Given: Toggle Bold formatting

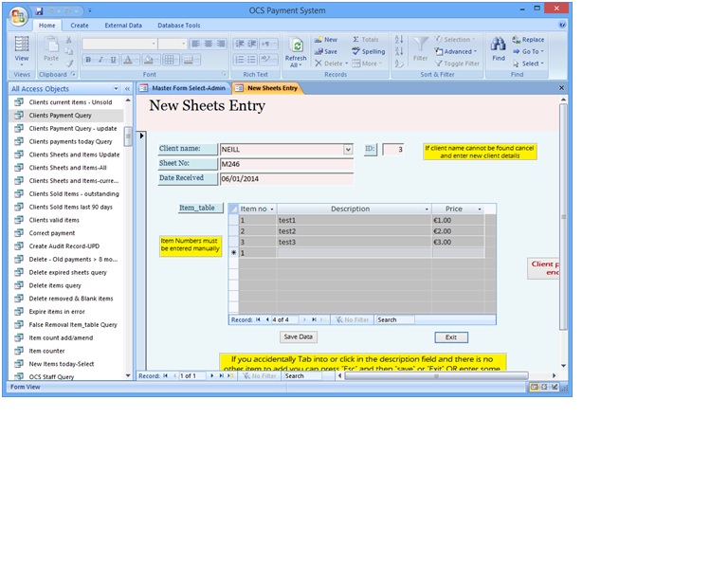Looking at the screenshot, I should pyautogui.click(x=88, y=60).
